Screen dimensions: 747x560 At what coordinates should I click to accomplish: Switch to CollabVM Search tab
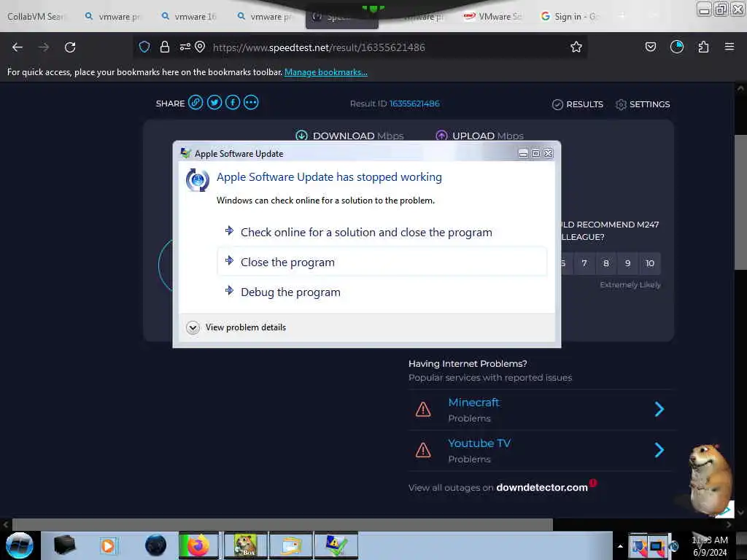(35, 17)
